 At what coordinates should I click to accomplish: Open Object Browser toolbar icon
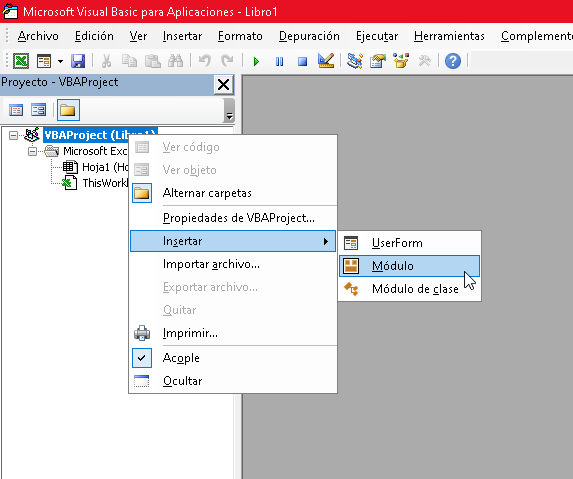click(x=401, y=61)
